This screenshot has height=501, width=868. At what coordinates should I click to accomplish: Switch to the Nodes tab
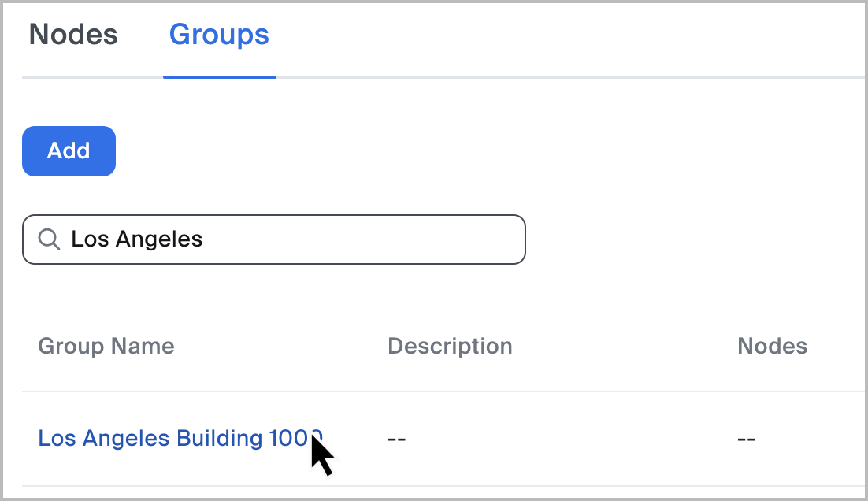pos(73,35)
